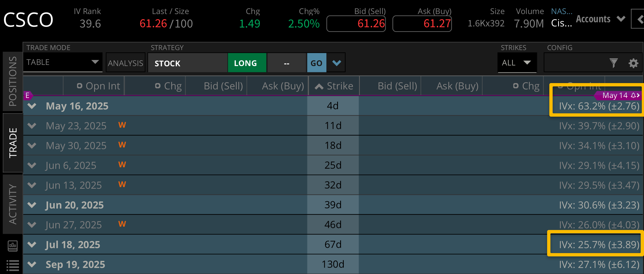
Task: Click the ANALYSIS button
Action: pos(125,63)
